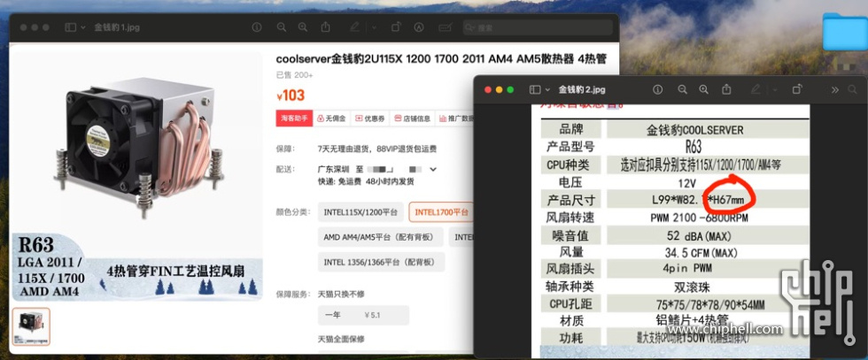Open form filling tool in 金钱豹 1.jpg window
Viewport: 868px width, 360px height.
[445, 27]
